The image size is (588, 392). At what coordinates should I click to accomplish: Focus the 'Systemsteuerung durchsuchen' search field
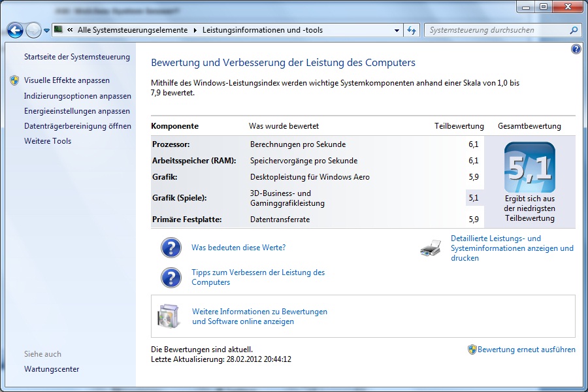click(x=496, y=30)
